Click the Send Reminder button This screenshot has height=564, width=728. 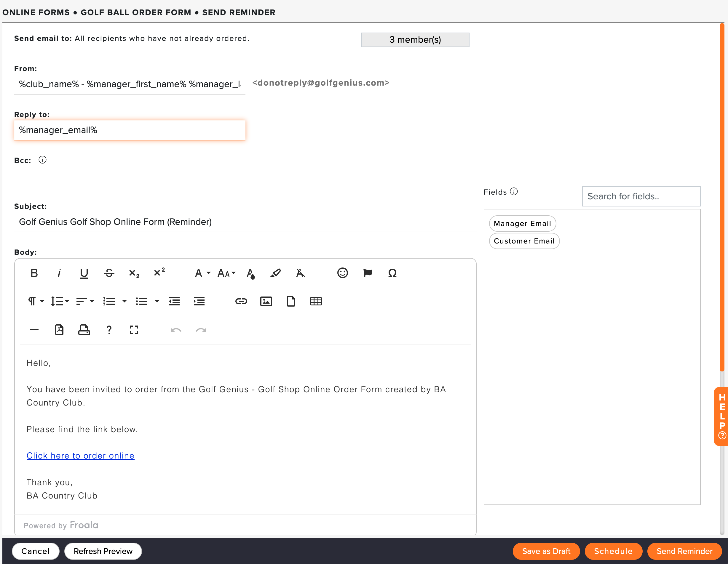tap(684, 551)
